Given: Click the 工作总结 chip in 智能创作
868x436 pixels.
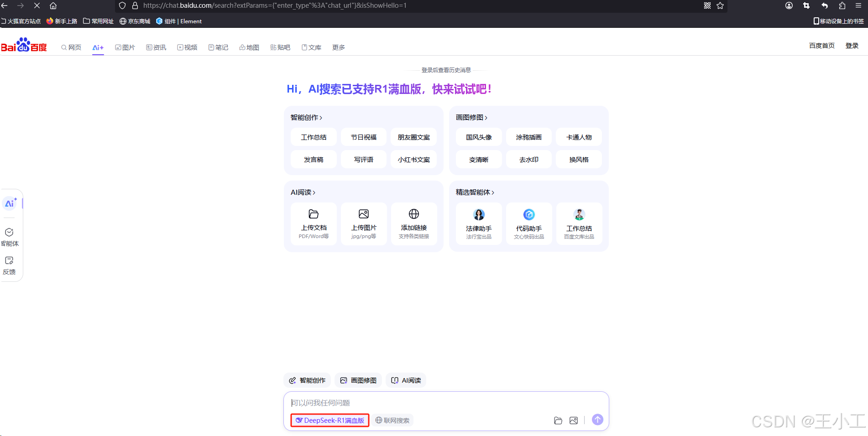Looking at the screenshot, I should [314, 137].
